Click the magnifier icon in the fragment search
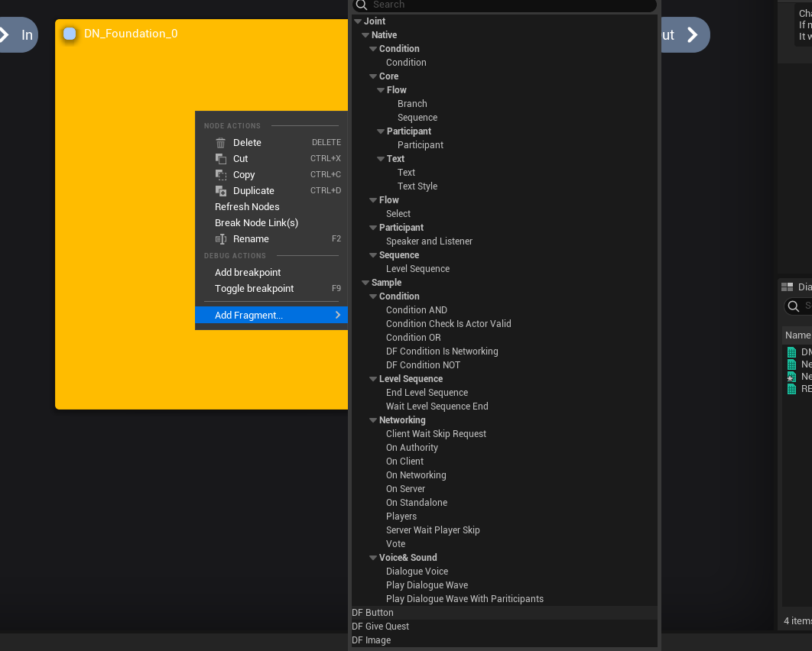This screenshot has width=812, height=651. coord(362,5)
